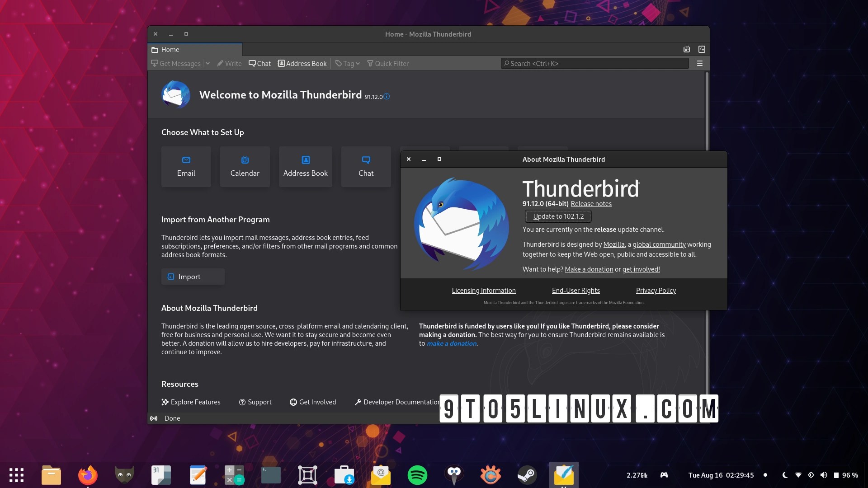Choose the Calendar setup card
The image size is (868, 488).
[245, 167]
